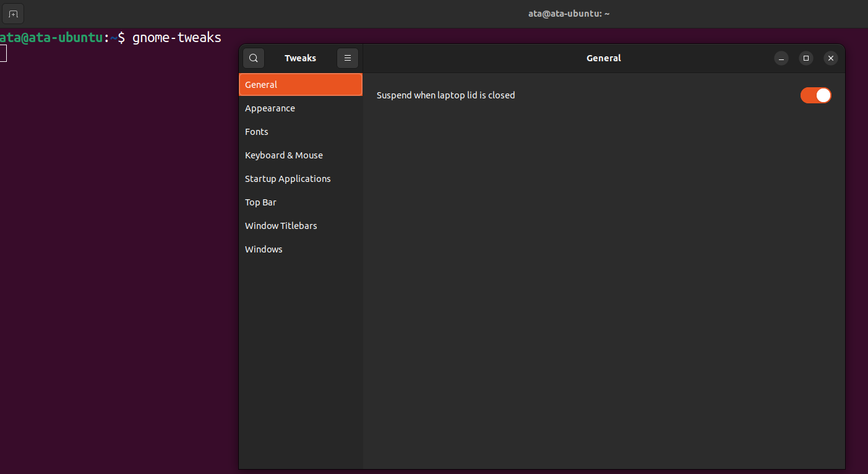Image resolution: width=868 pixels, height=474 pixels.
Task: Select the General category
Action: tap(301, 85)
